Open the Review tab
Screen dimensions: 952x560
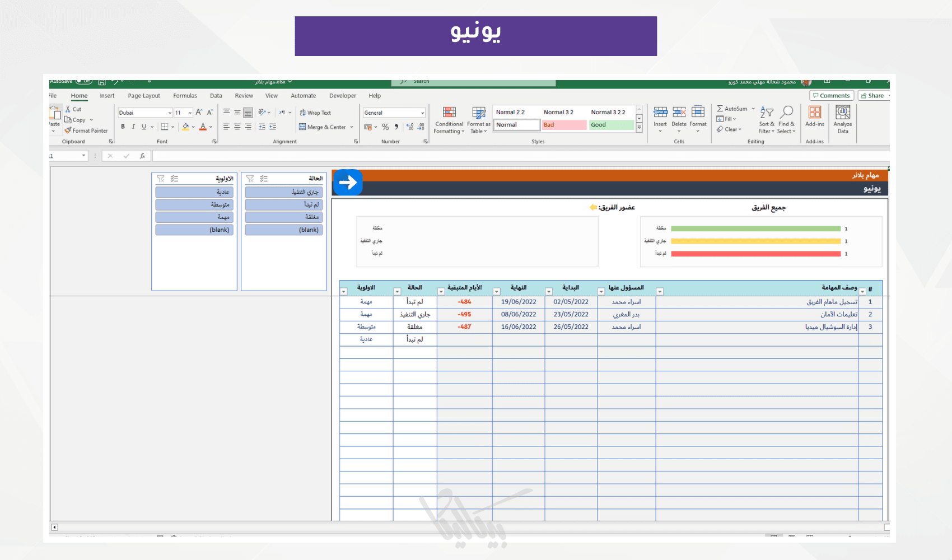click(x=244, y=96)
